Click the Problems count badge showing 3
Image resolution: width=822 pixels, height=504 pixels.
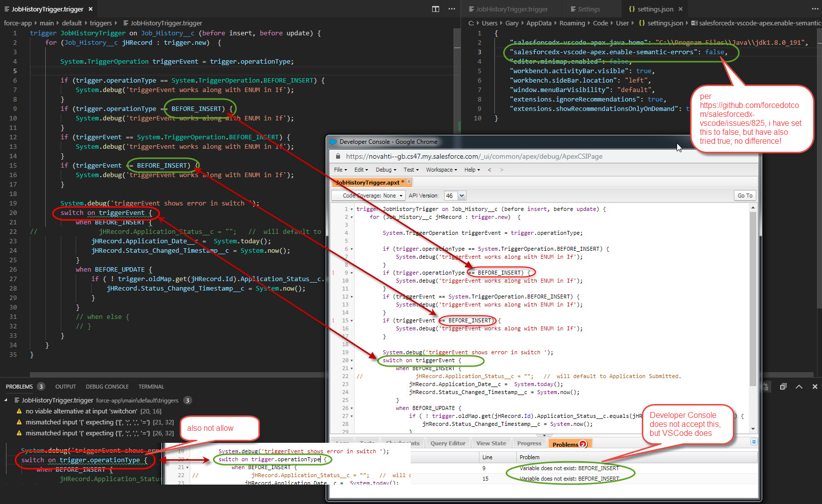40,386
